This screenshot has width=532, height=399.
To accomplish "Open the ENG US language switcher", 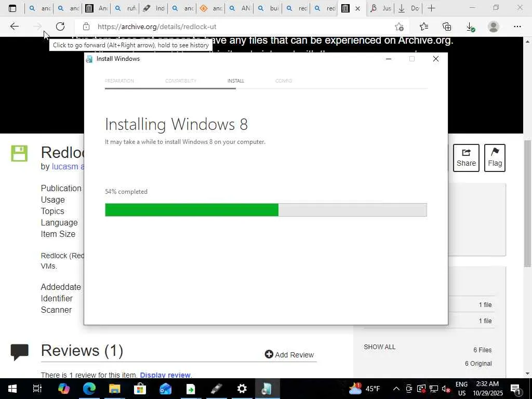I will click(461, 389).
